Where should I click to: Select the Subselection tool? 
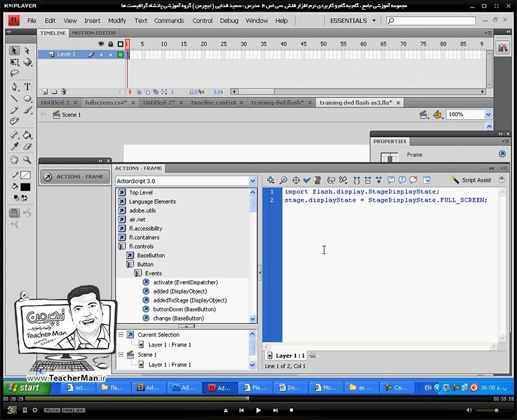coord(27,50)
